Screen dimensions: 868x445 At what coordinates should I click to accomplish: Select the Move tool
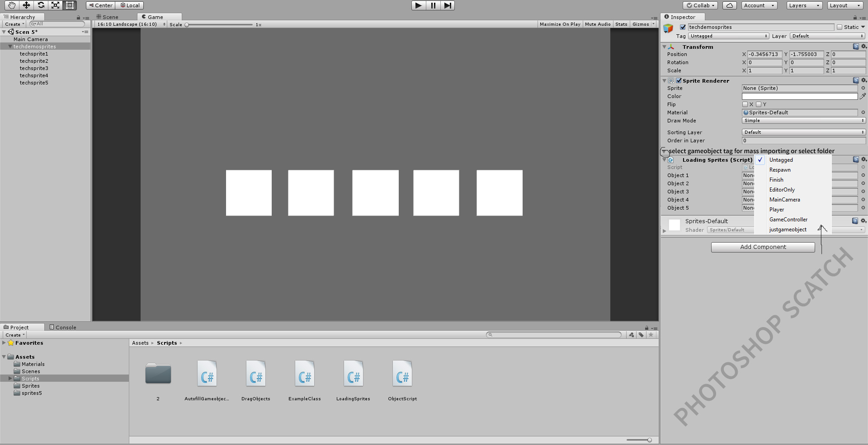pyautogui.click(x=26, y=5)
